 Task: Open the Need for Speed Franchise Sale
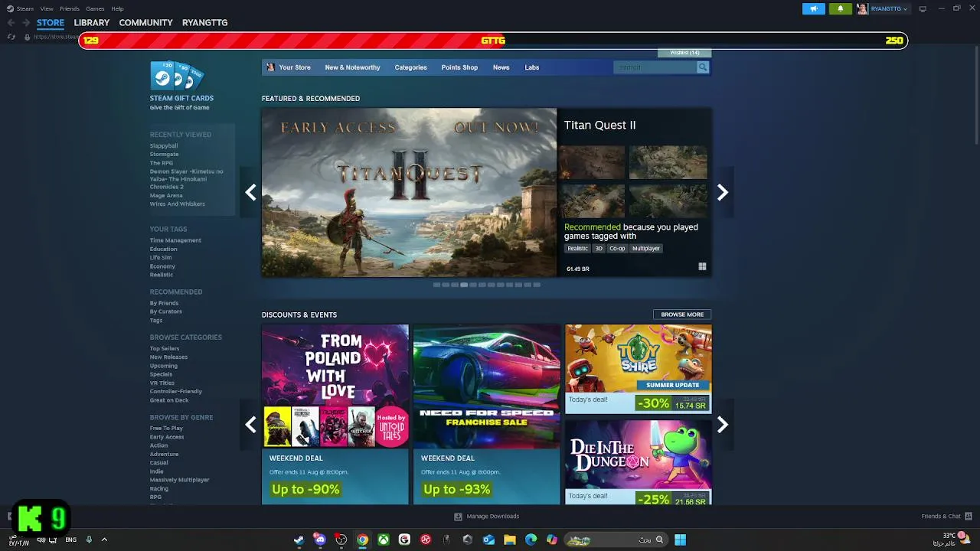click(487, 414)
